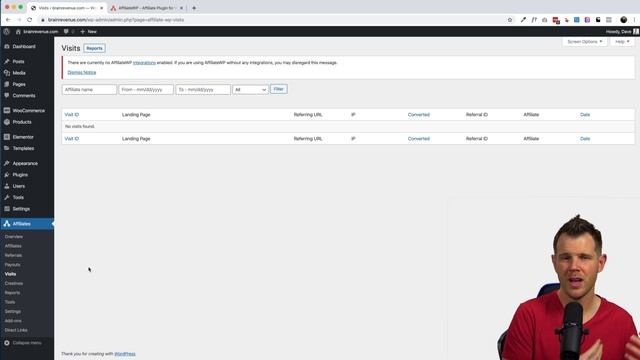Open the New content menu in admin bar

tap(89, 31)
